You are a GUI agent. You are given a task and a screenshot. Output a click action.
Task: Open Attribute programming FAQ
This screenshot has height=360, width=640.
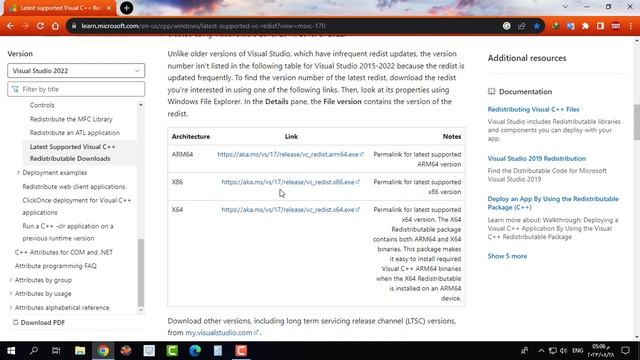click(56, 266)
